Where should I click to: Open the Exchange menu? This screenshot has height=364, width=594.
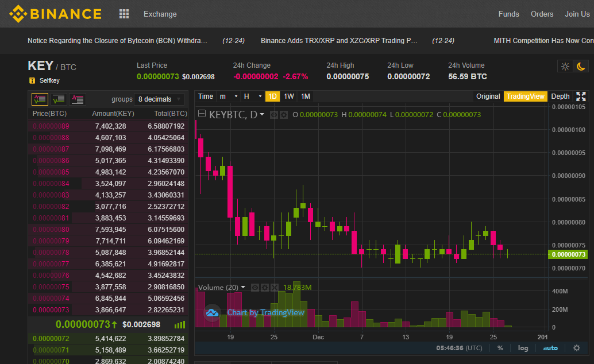(160, 14)
